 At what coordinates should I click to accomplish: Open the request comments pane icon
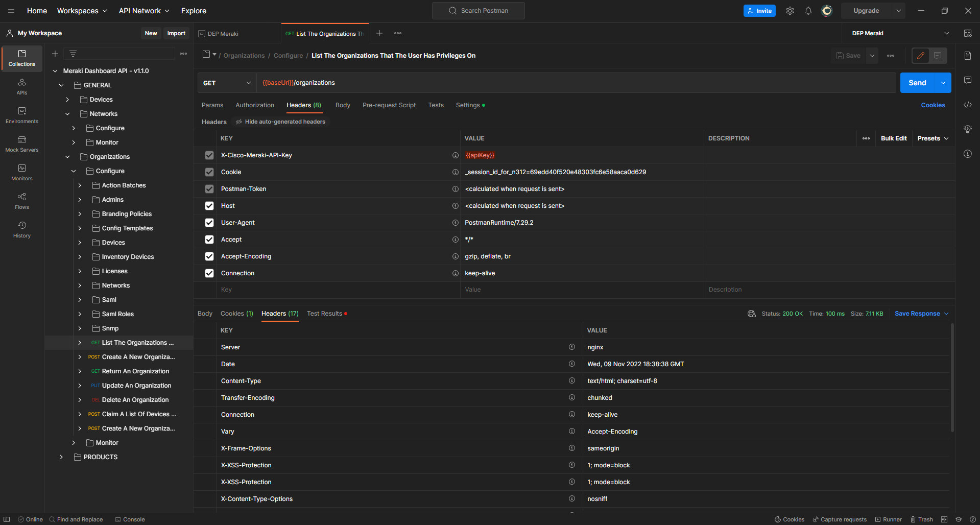click(x=968, y=80)
